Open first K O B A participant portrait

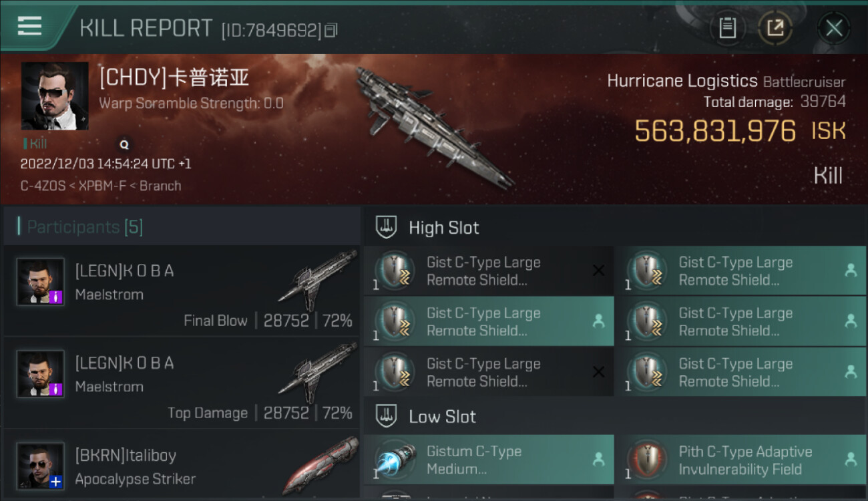point(41,282)
